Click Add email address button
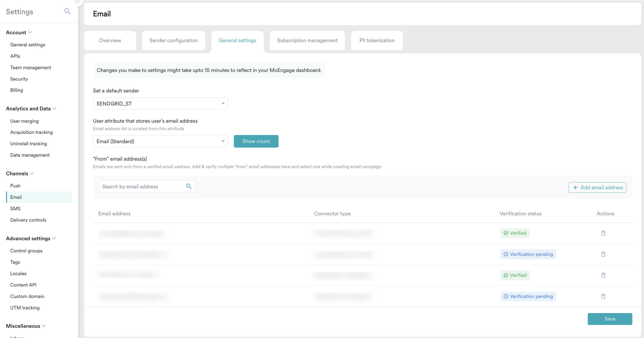This screenshot has width=644, height=338. pos(597,188)
